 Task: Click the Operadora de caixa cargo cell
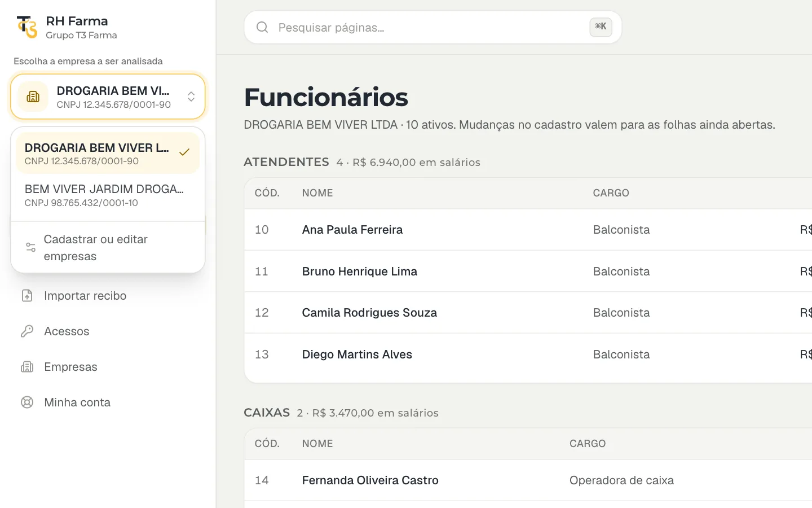tap(621, 480)
